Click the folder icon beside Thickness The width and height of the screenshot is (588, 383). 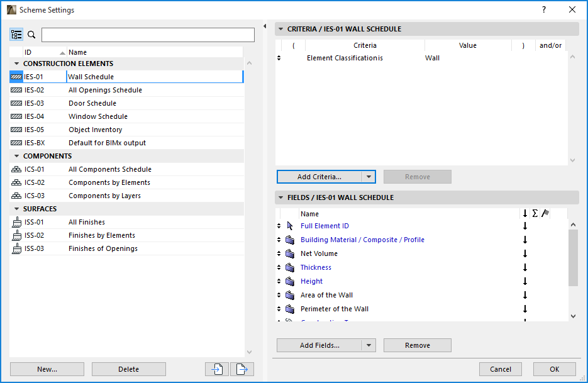click(x=290, y=267)
